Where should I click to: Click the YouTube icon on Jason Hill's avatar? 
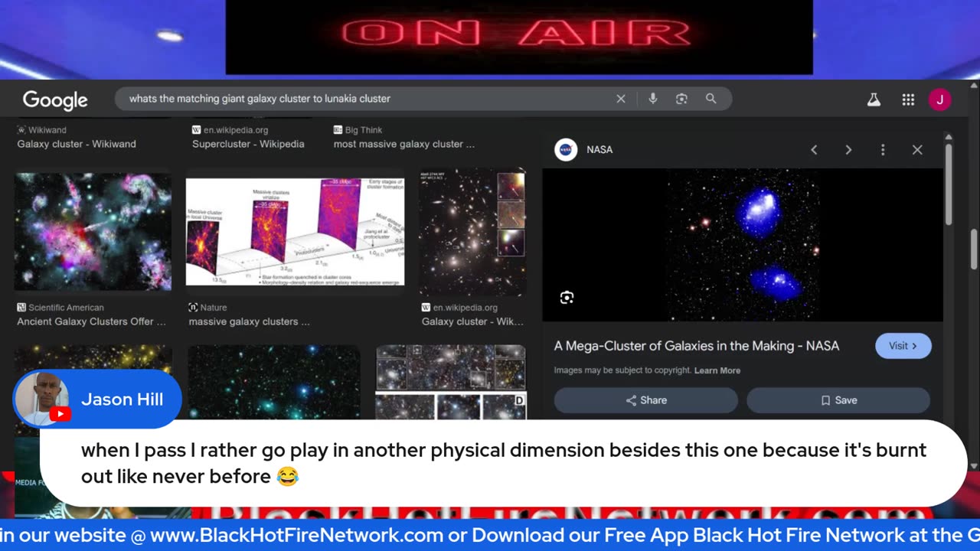(x=60, y=414)
